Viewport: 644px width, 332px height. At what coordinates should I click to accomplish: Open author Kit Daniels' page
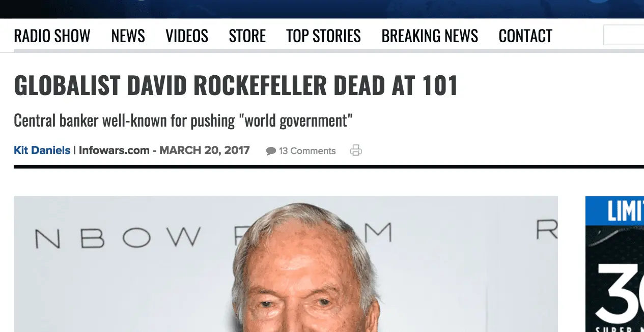(42, 150)
